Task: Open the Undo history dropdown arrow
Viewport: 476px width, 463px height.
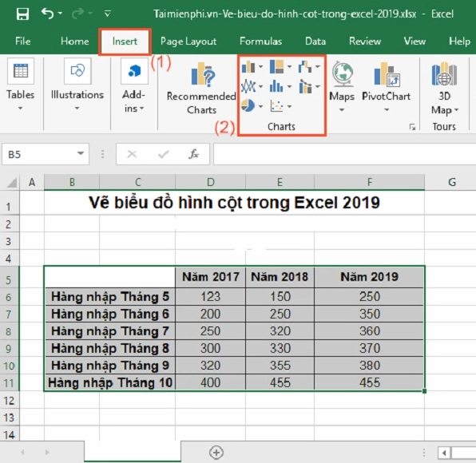Action: tap(60, 13)
